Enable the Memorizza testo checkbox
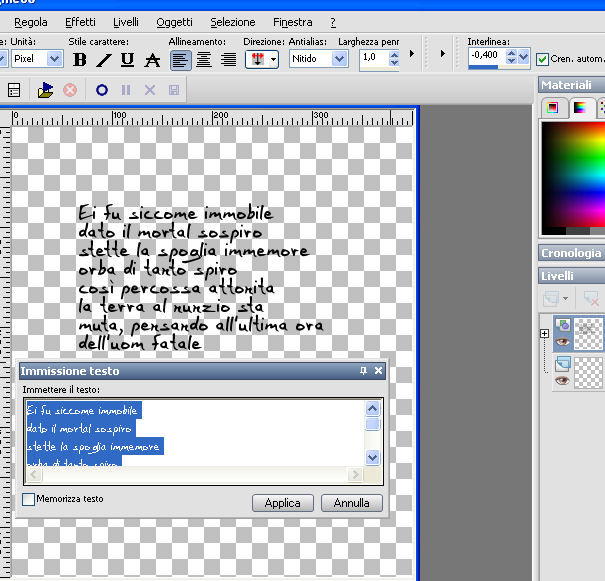This screenshot has height=581, width=605. pyautogui.click(x=28, y=499)
